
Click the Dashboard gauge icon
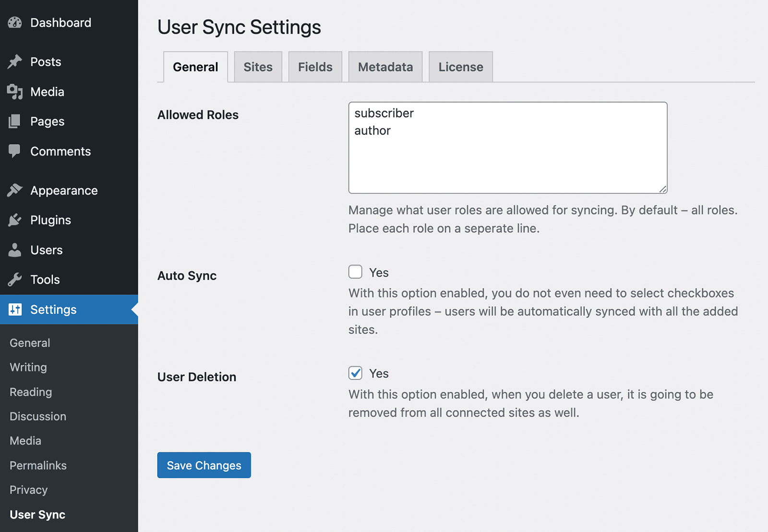tap(15, 23)
